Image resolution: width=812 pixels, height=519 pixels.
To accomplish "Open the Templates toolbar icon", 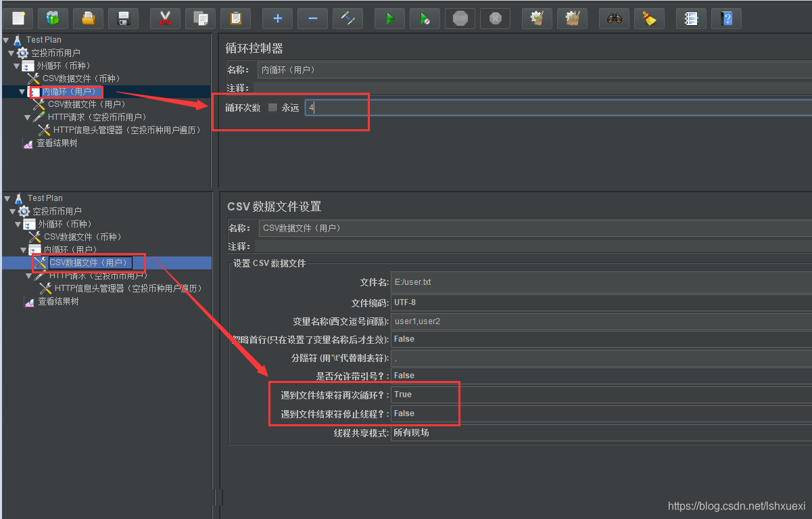I will pyautogui.click(x=53, y=18).
